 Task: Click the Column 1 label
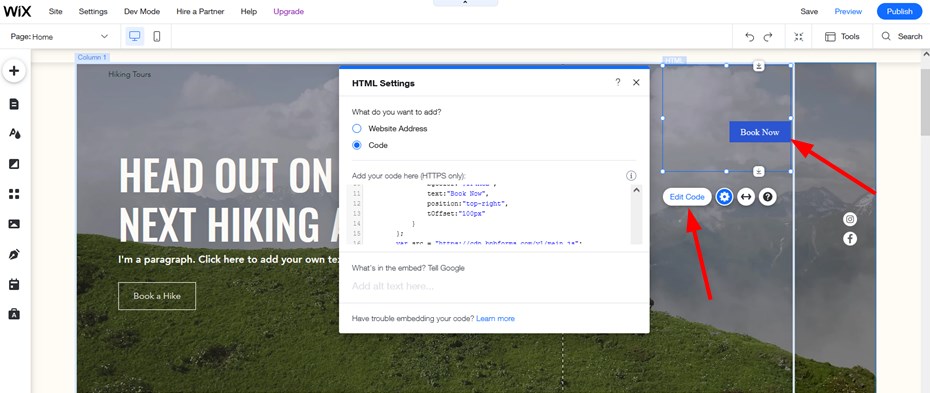click(x=92, y=57)
